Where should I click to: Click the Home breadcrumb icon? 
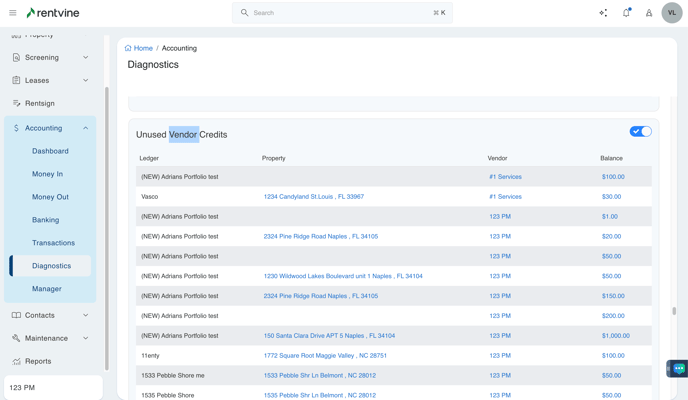click(128, 48)
